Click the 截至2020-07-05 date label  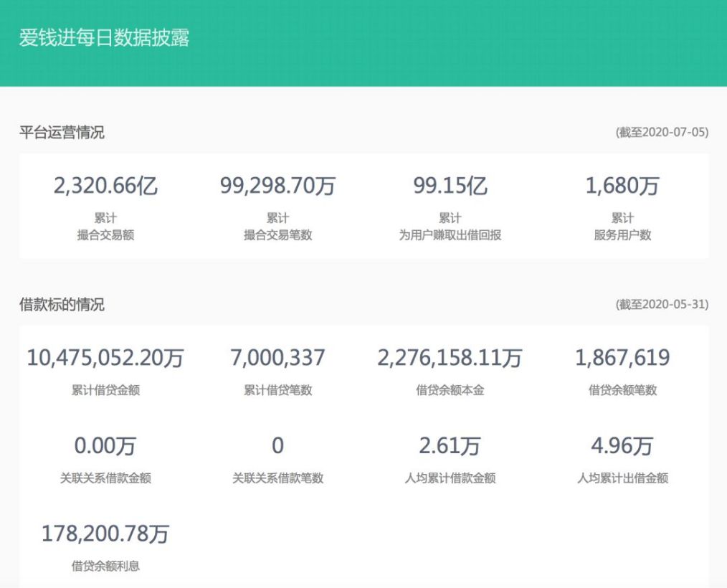(662, 132)
